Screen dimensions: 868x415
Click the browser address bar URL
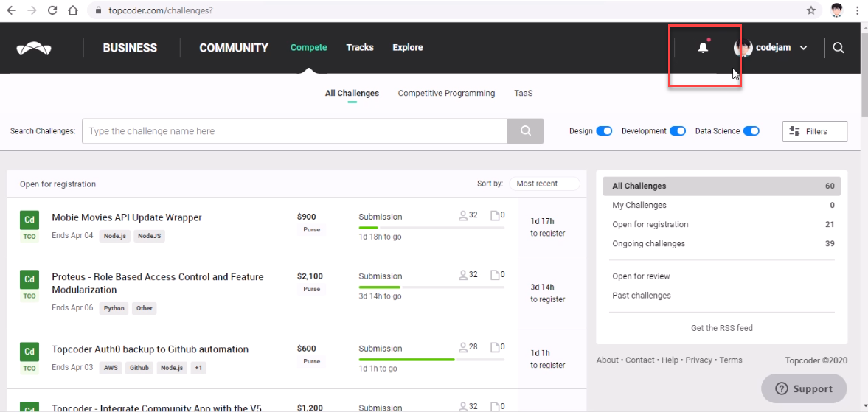[x=160, y=10]
